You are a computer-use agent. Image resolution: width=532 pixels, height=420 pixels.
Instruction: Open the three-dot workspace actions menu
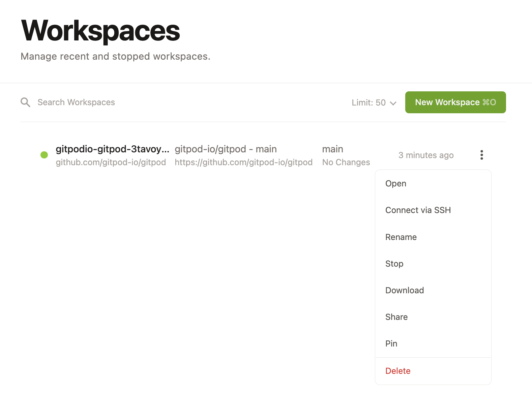481,155
